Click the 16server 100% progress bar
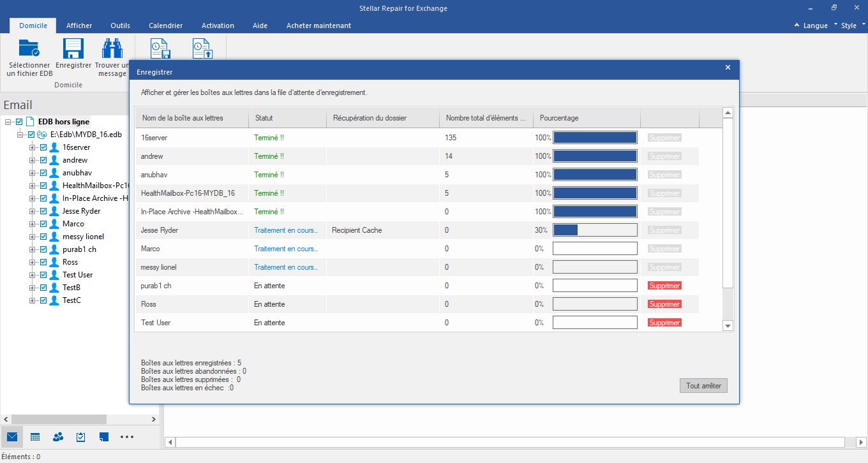Viewport: 868px width, 463px height. coord(595,138)
